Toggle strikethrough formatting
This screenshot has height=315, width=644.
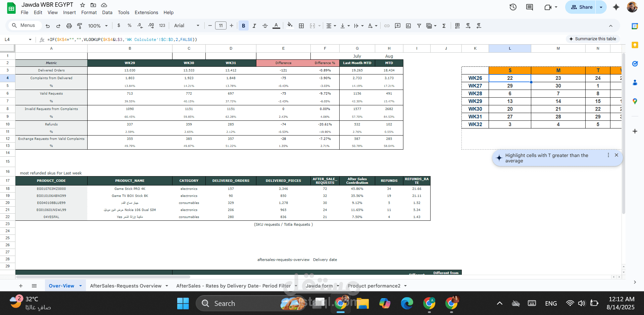265,26
